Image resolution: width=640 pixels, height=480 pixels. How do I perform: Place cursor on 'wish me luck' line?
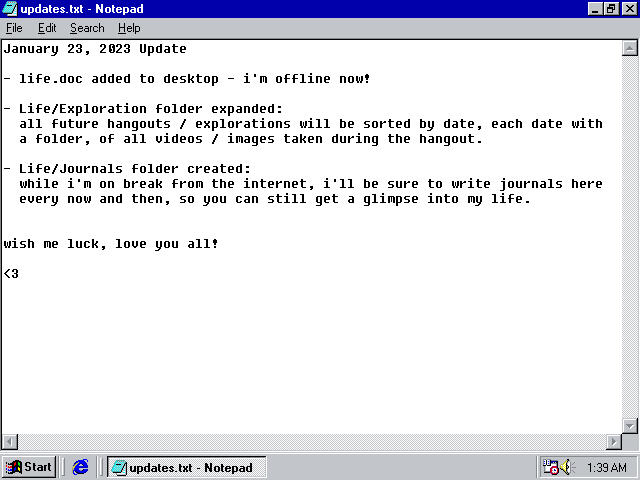click(110, 244)
